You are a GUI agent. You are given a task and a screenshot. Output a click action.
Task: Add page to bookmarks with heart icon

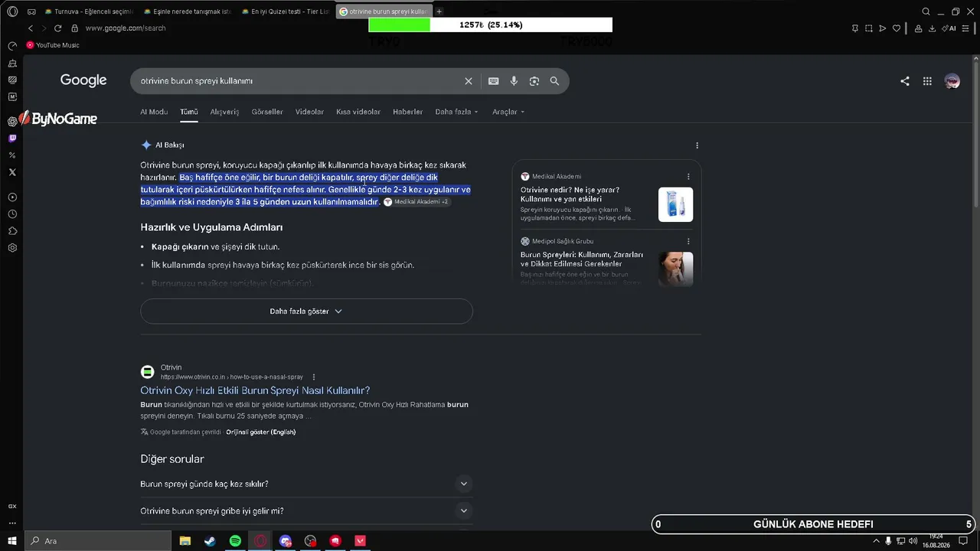(x=897, y=28)
